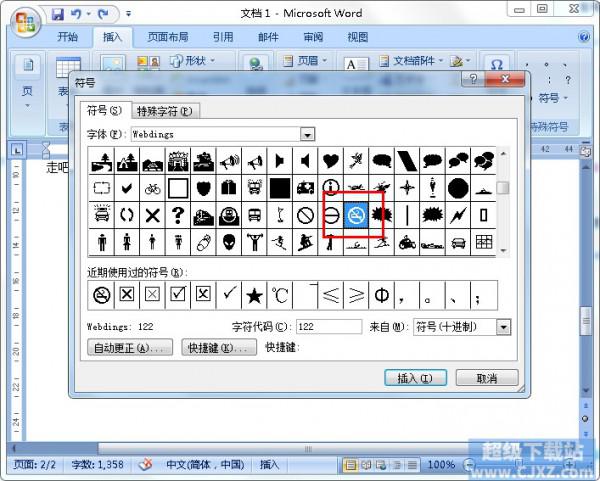Open the 视图 ribbon tab
Viewport: 600px width, 481px height.
[x=358, y=37]
